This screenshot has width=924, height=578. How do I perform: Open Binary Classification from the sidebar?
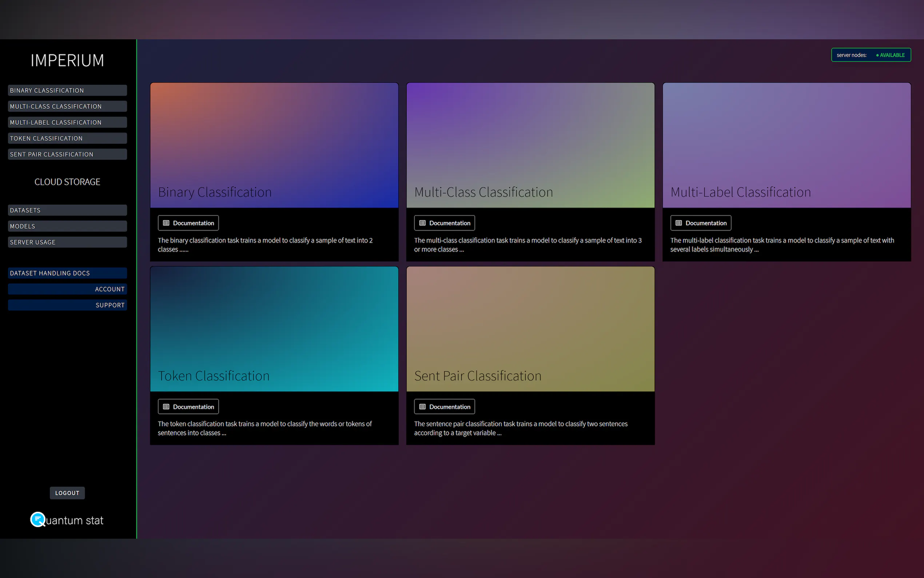tap(67, 90)
